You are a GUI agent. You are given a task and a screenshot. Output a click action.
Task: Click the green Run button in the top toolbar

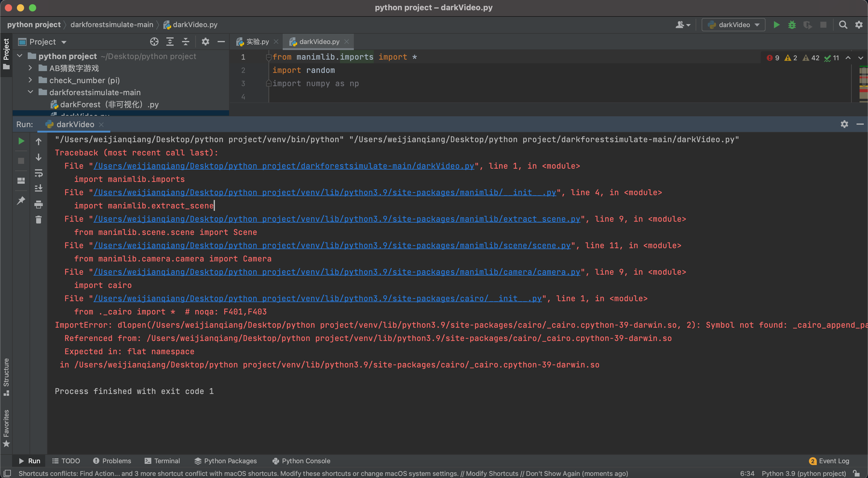pyautogui.click(x=776, y=25)
